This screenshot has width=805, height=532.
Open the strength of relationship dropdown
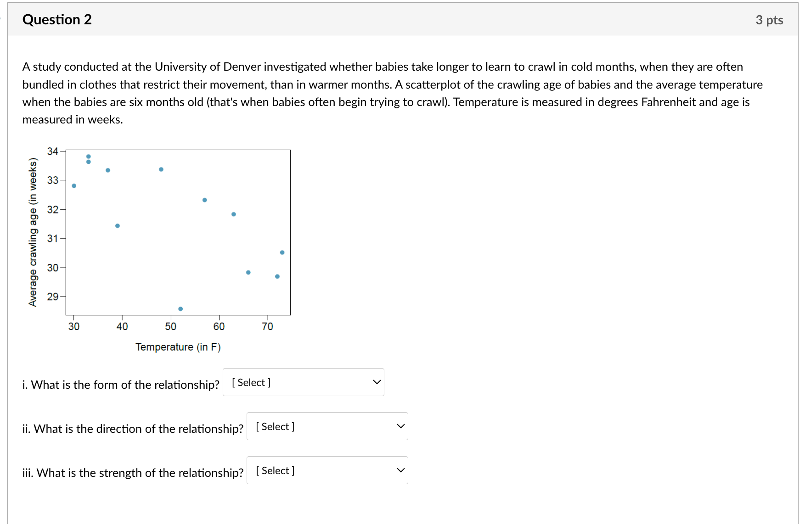point(327,470)
